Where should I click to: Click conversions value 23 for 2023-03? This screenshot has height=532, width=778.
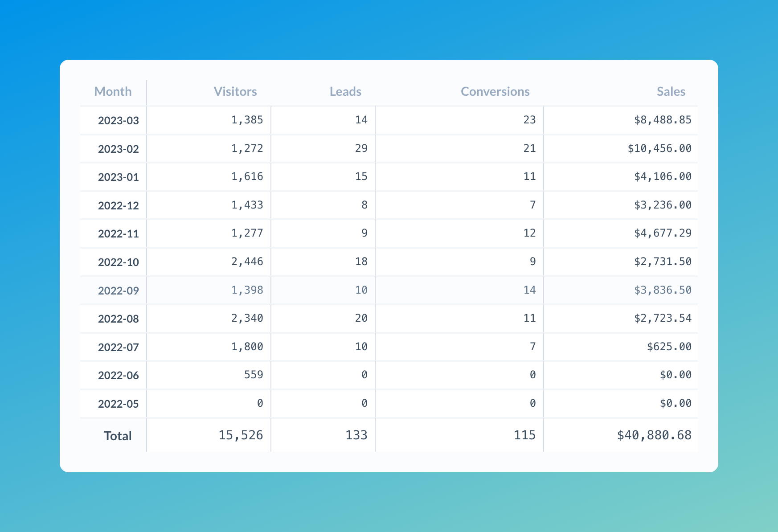click(x=529, y=120)
